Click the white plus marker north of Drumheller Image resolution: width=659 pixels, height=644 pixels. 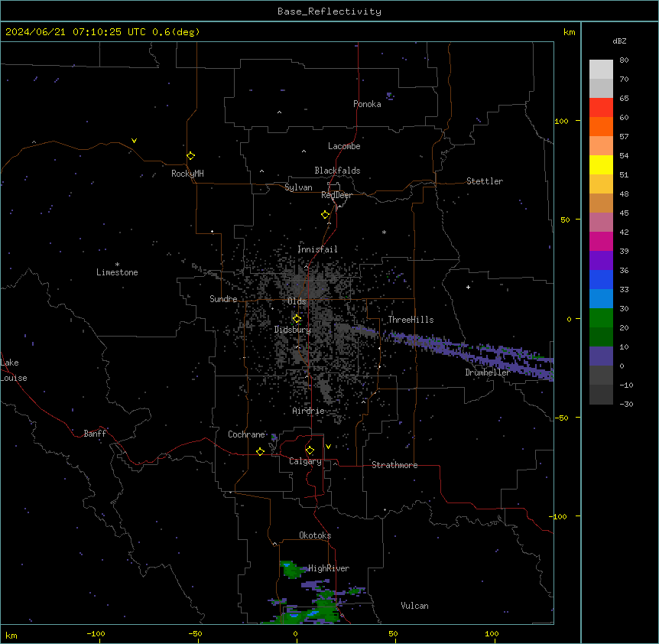[x=468, y=287]
